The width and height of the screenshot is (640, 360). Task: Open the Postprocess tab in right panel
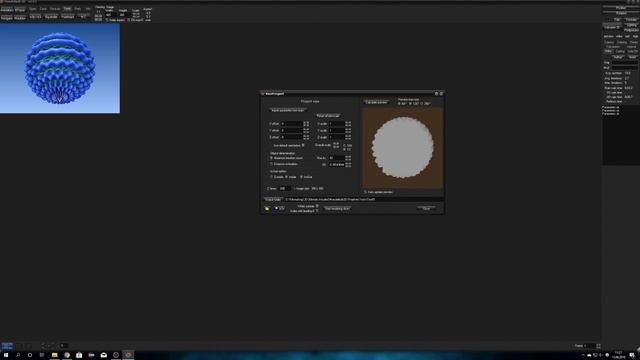point(631,30)
